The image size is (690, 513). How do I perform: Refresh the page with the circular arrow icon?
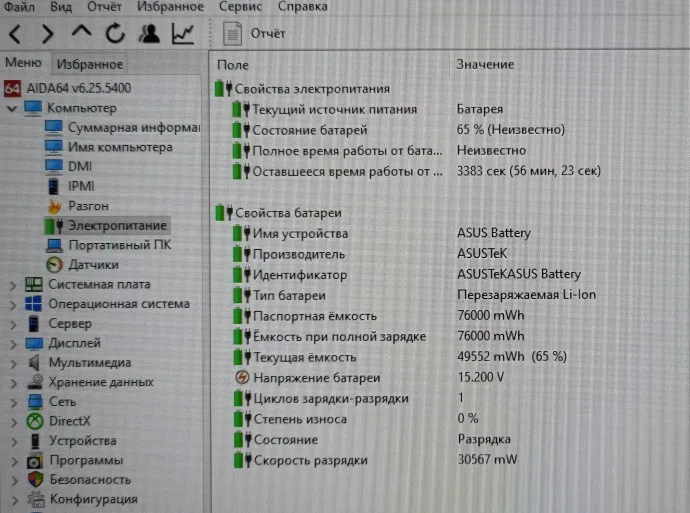(115, 33)
